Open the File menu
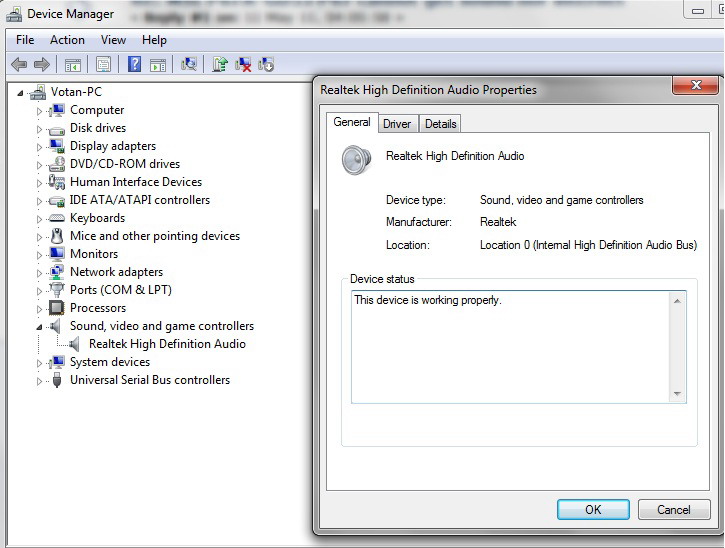The height and width of the screenshot is (548, 725). [x=25, y=40]
